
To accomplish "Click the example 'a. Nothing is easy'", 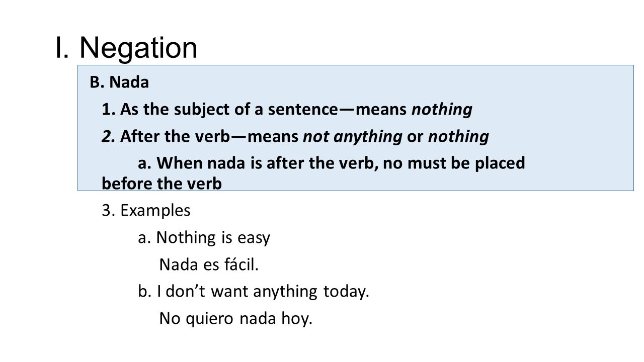I will point(204,238).
